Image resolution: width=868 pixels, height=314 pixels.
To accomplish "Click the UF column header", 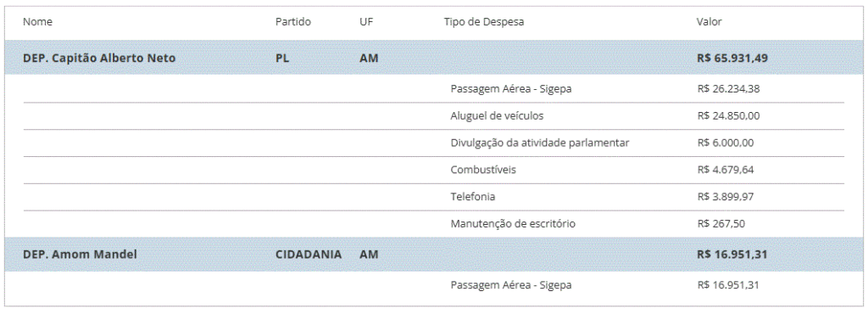I will click(365, 22).
